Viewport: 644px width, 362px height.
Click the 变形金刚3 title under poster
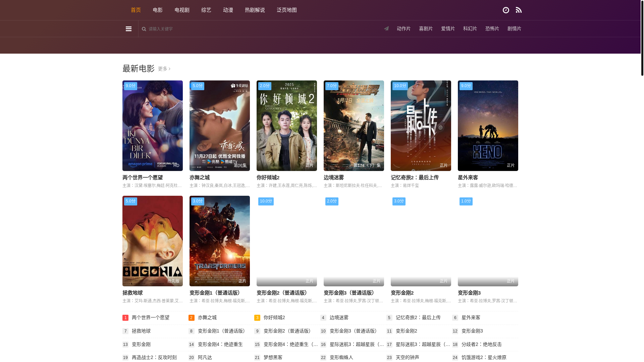(x=469, y=293)
